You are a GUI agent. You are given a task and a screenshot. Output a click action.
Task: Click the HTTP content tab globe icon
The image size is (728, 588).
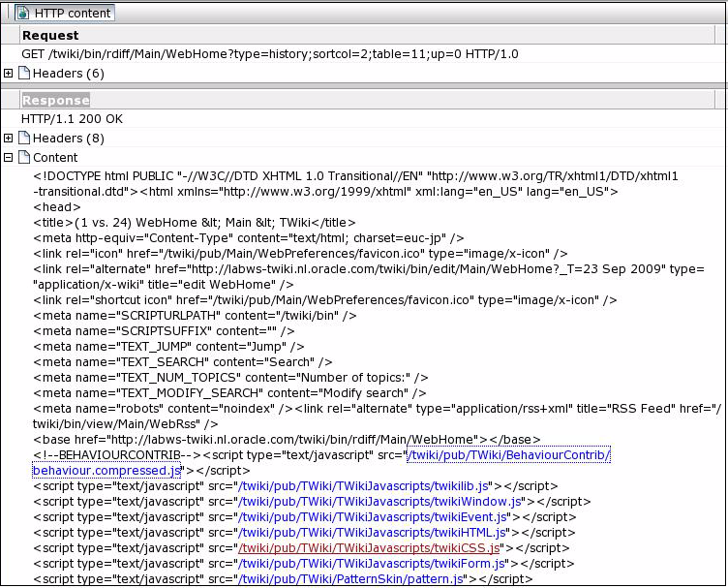click(23, 13)
